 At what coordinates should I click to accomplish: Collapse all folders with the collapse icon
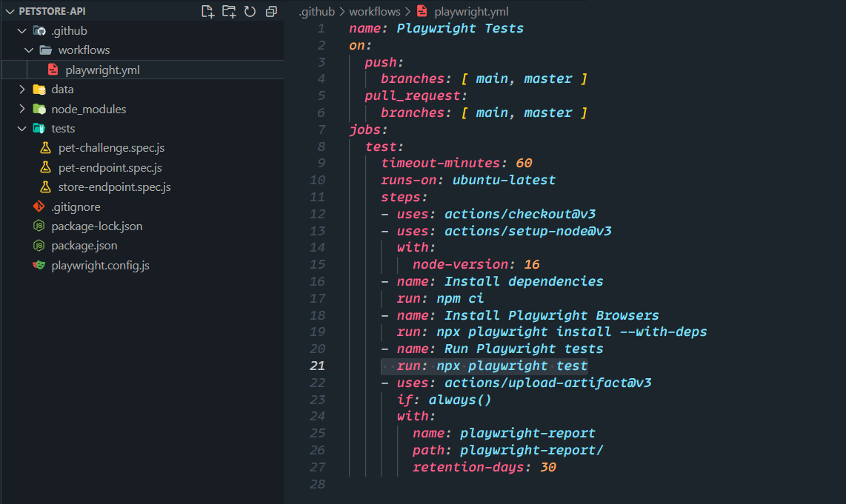(x=271, y=11)
